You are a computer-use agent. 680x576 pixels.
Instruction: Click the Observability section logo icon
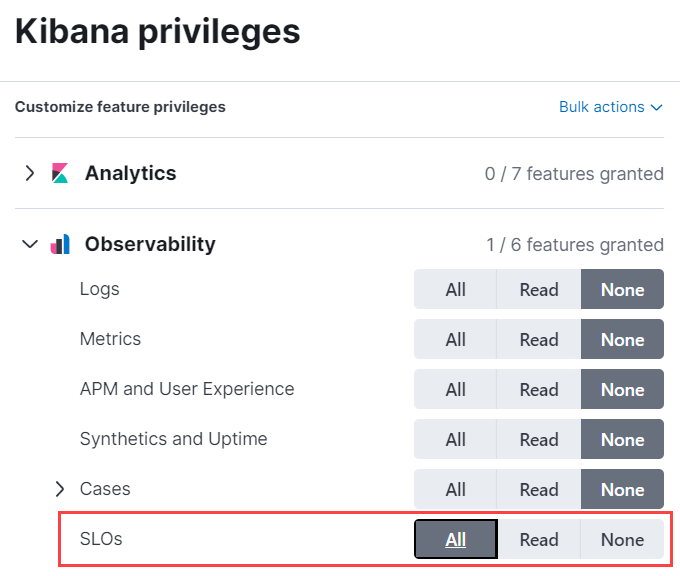click(x=60, y=244)
